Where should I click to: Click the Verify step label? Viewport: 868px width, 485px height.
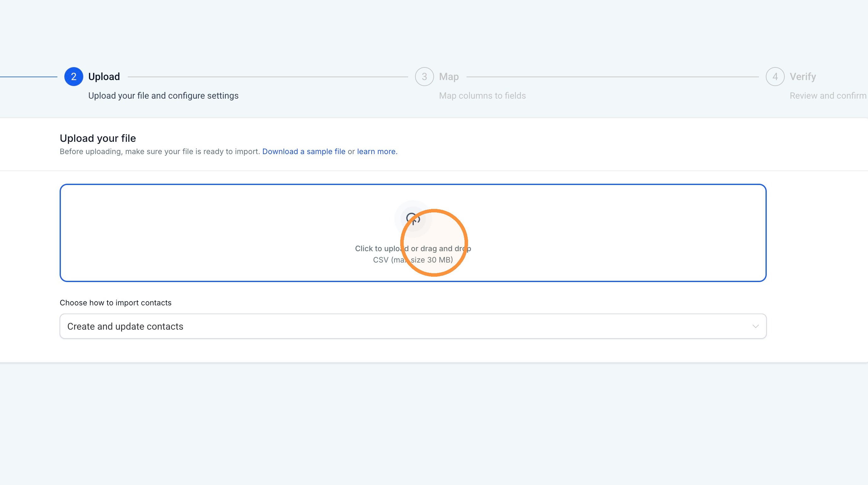803,77
